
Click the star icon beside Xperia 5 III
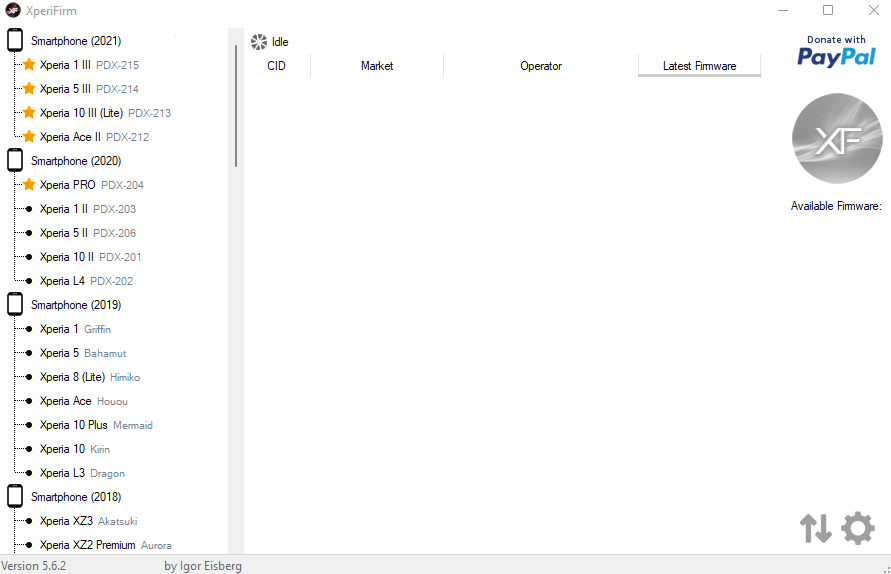29,88
